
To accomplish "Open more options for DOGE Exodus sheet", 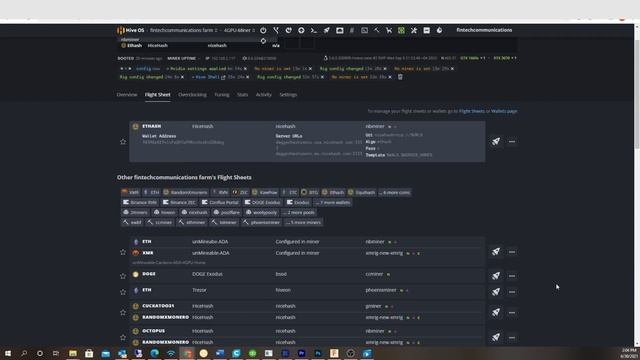I will click(x=512, y=276).
